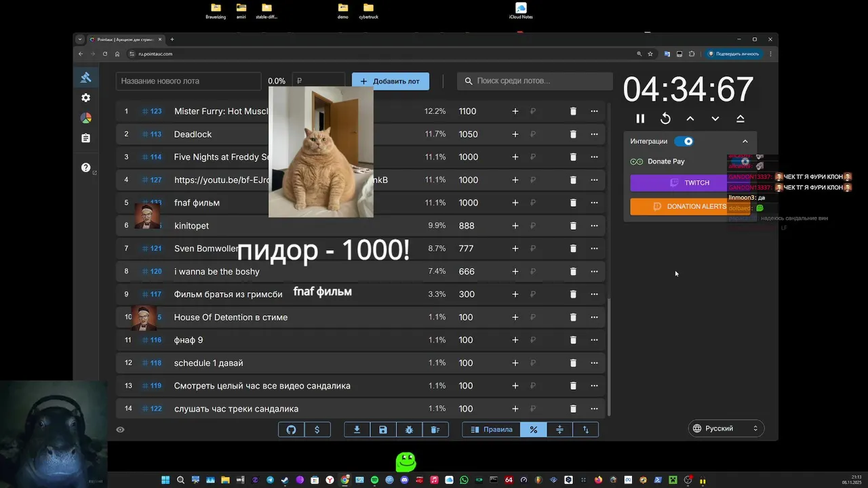Toggle the compact rows view icon
The width and height of the screenshot is (868, 488).
coord(559,430)
